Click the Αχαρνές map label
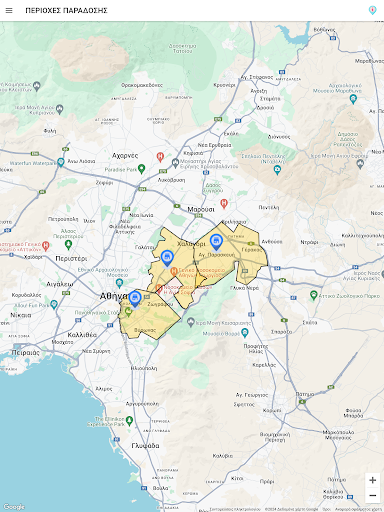The height and width of the screenshot is (512, 384). (x=125, y=156)
